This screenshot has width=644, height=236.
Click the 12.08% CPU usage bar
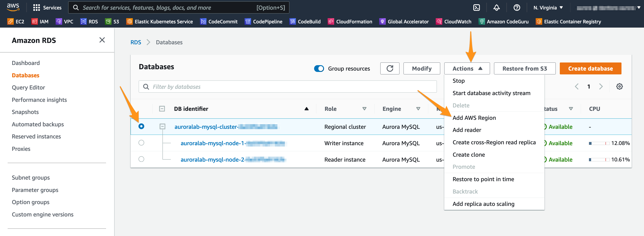tap(599, 143)
